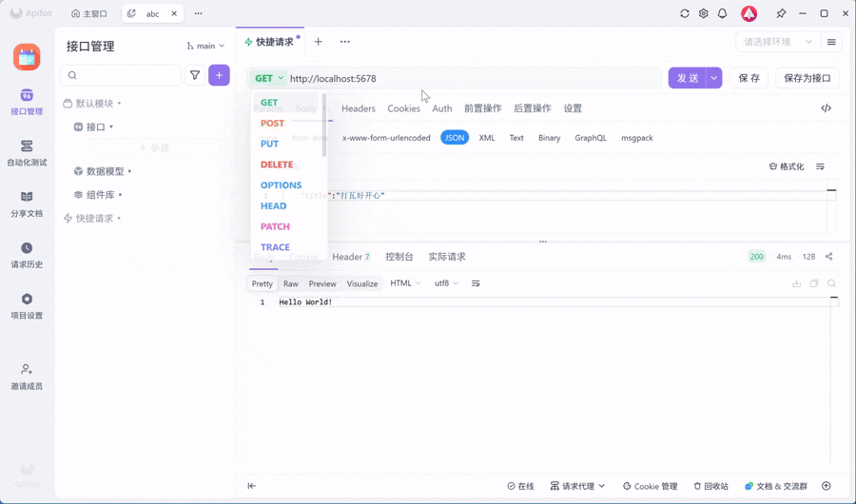Open 请求历史 in the sidebar
The height and width of the screenshot is (504, 856).
tap(27, 255)
